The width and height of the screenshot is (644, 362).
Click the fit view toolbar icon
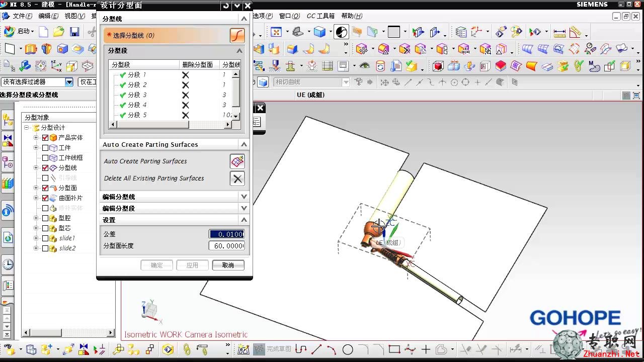tap(276, 32)
